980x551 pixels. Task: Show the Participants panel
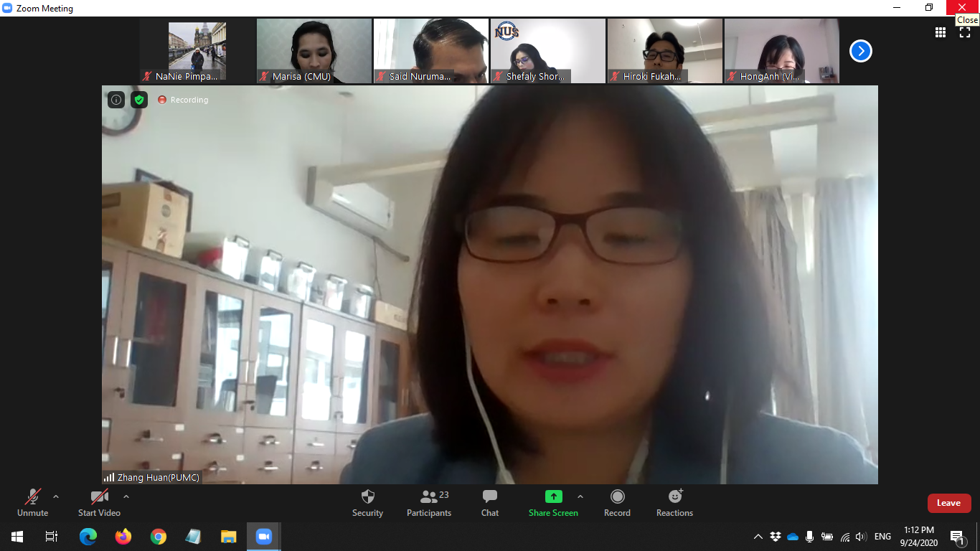point(429,502)
